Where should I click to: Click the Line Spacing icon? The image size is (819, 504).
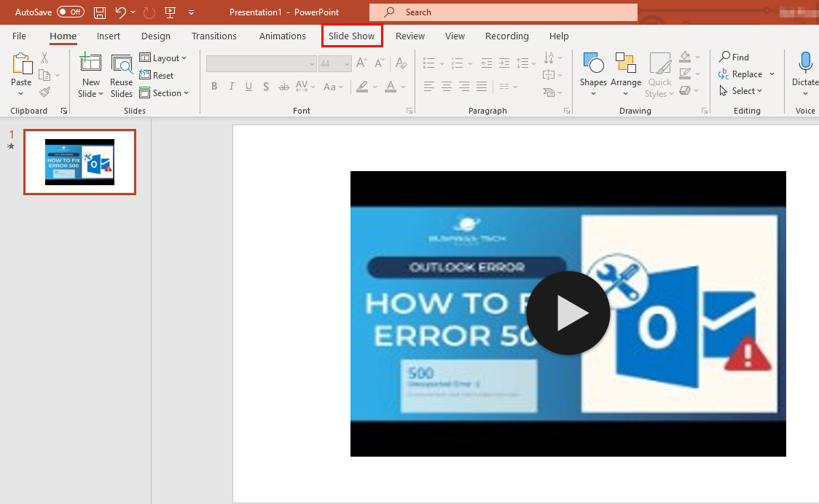point(522,63)
